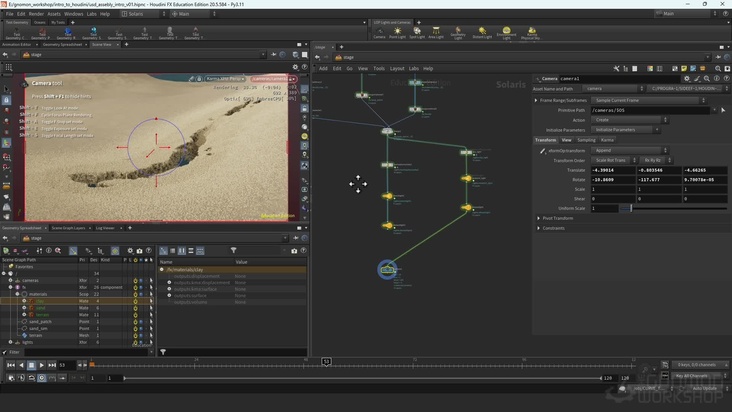
Task: Select the viewport Select tool arrow icon
Action: (x=6, y=89)
